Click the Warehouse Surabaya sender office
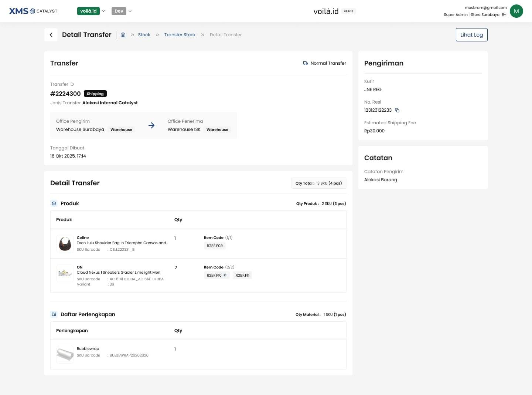532x395 pixels. [x=80, y=129]
